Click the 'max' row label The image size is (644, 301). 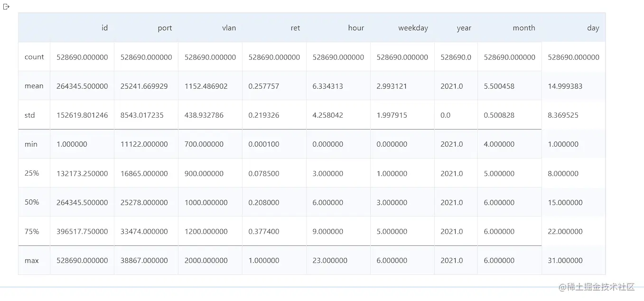(x=31, y=260)
